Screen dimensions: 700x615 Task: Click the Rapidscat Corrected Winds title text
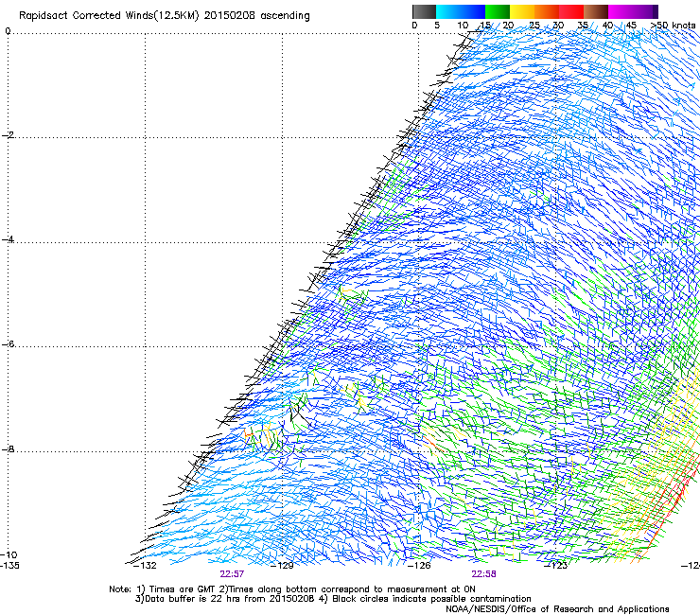tap(165, 15)
